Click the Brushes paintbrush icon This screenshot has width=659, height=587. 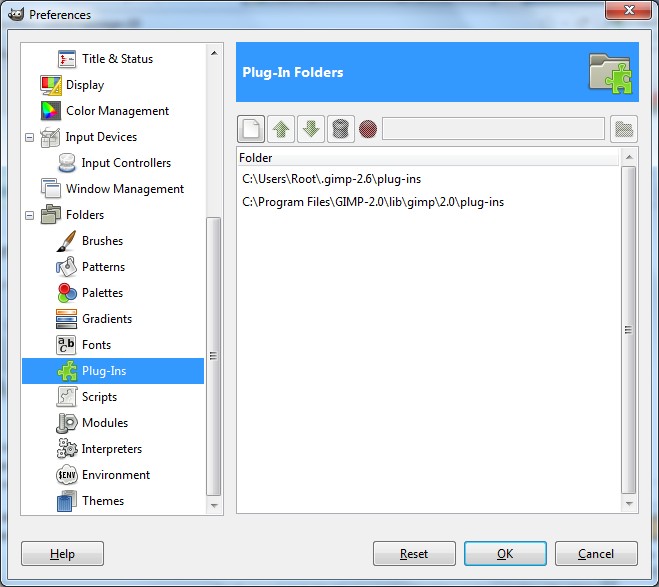(66, 241)
